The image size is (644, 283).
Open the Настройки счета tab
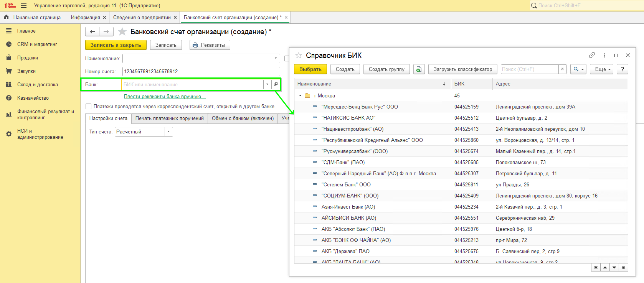tap(108, 118)
